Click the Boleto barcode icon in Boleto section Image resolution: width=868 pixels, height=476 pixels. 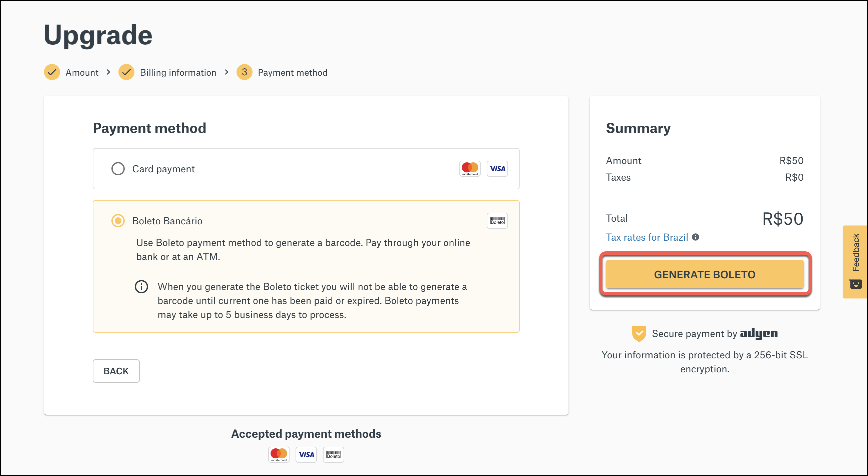point(497,221)
